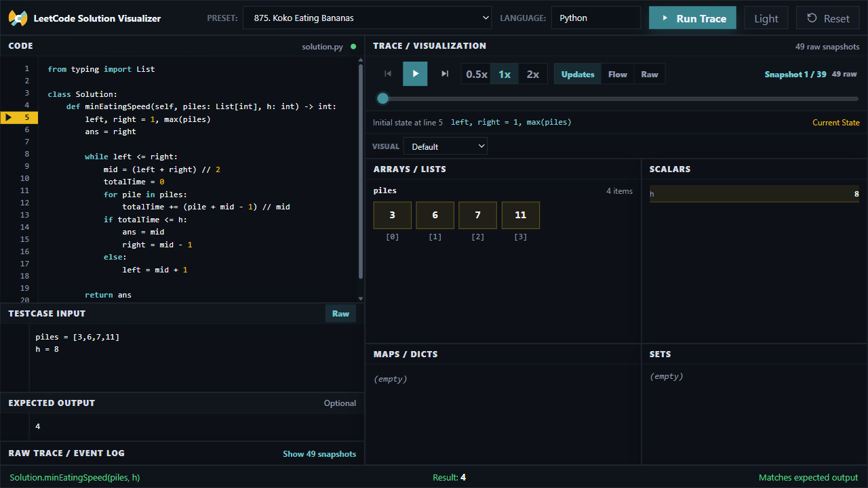Click code line 'class Solution:'
The image size is (868, 488).
[x=82, y=94]
